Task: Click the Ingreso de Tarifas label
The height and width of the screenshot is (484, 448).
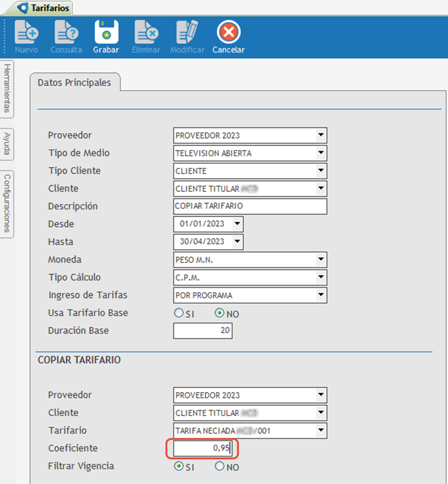Action: pos(88,295)
